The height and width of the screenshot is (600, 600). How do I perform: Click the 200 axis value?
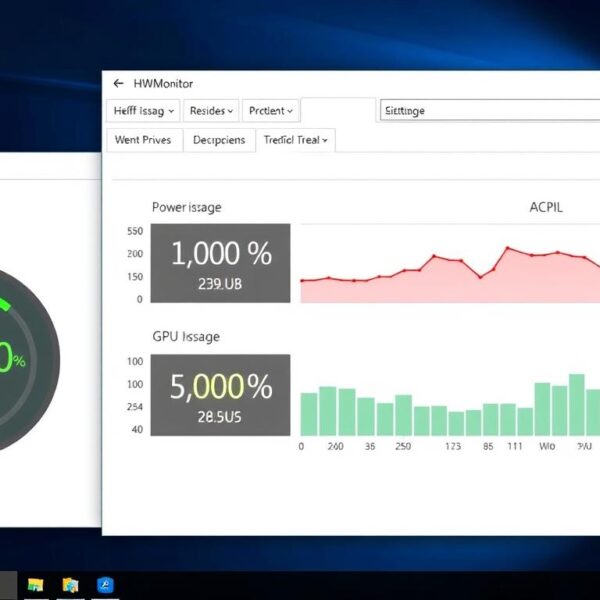tap(135, 254)
